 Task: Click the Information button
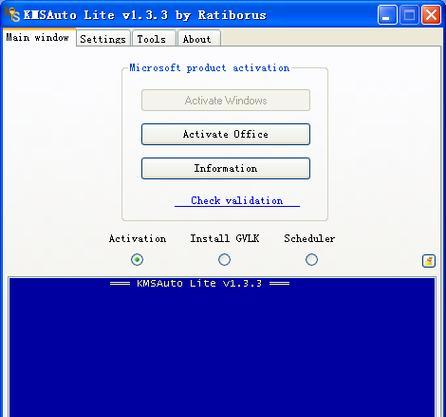click(x=226, y=168)
